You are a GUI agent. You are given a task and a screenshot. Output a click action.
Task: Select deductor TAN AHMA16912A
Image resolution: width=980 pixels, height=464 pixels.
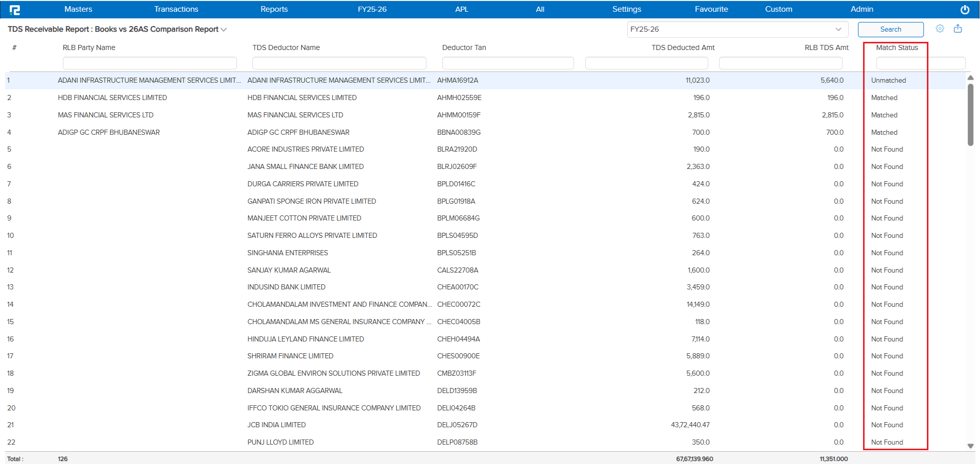click(458, 80)
